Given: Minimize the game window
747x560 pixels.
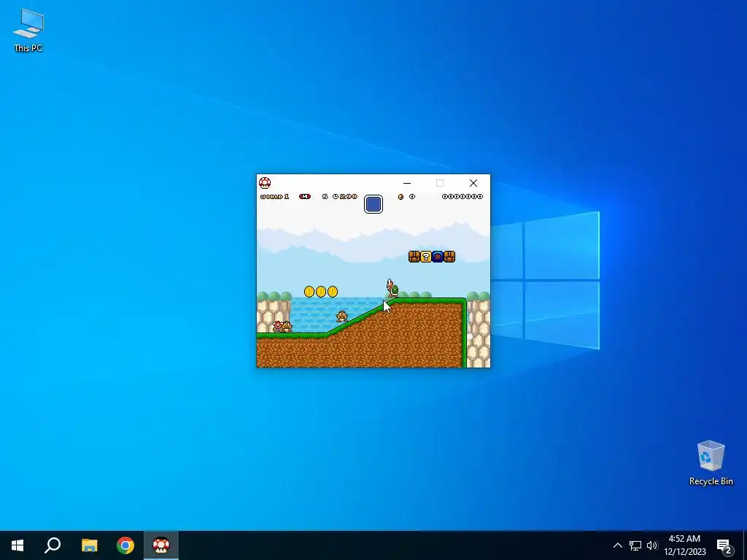Looking at the screenshot, I should click(x=407, y=183).
